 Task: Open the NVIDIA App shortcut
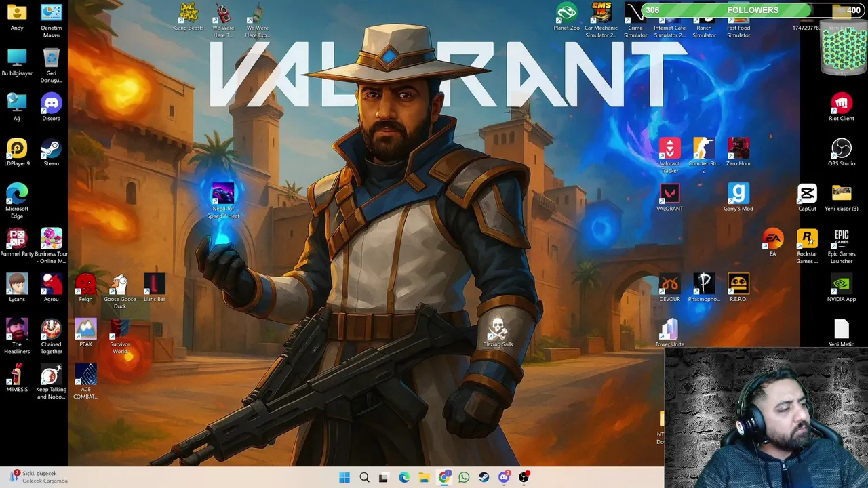tap(842, 289)
